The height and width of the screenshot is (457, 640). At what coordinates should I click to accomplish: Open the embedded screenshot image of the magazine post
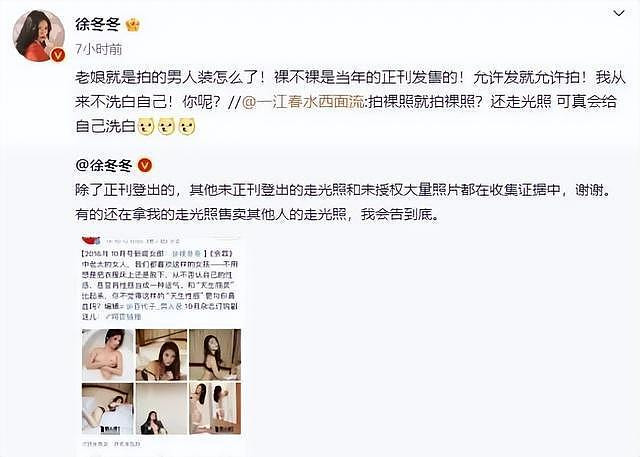[x=161, y=341]
